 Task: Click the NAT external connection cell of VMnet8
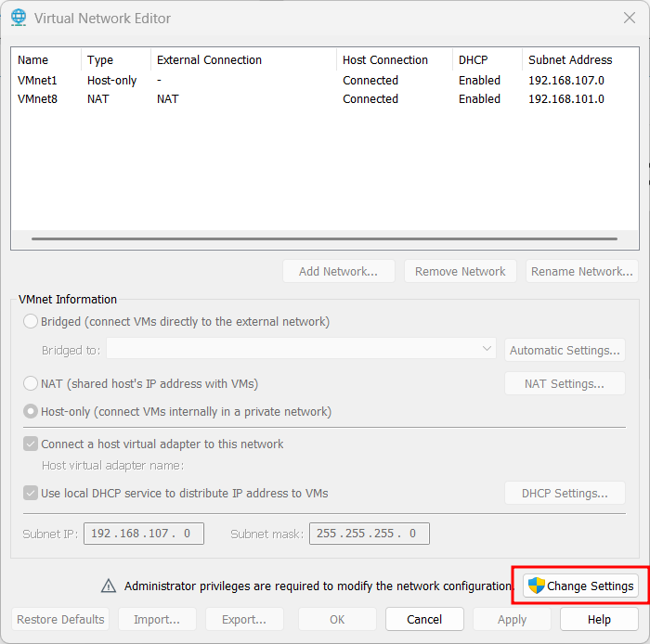point(167,99)
